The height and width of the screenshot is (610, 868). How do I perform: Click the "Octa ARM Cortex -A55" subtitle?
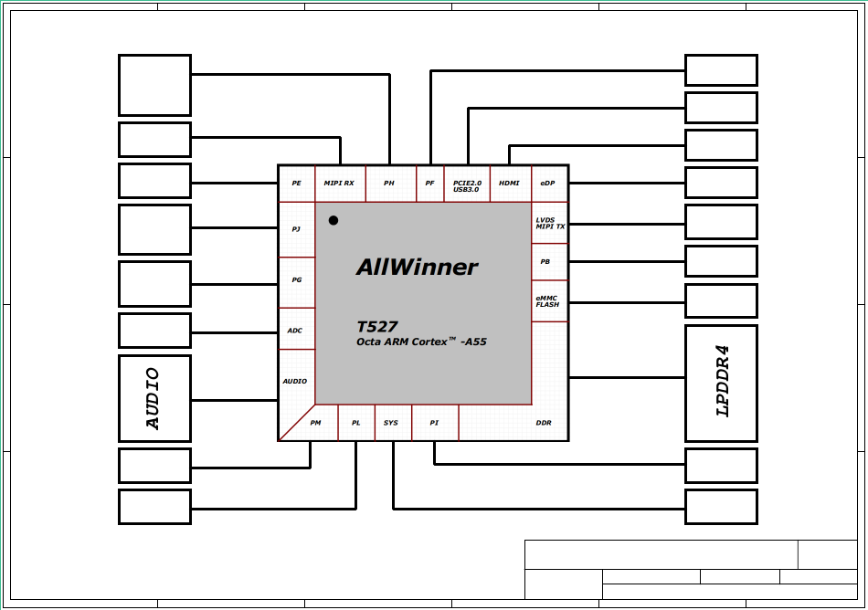tap(421, 342)
